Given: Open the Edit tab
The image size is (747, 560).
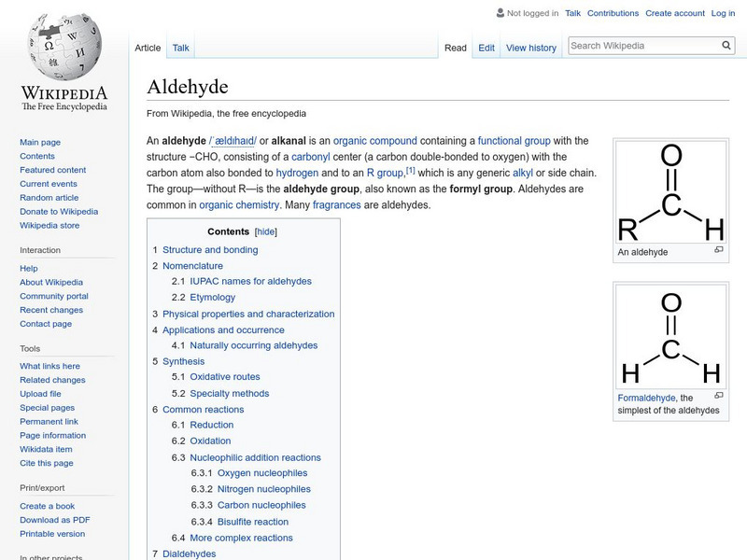Looking at the screenshot, I should (486, 48).
